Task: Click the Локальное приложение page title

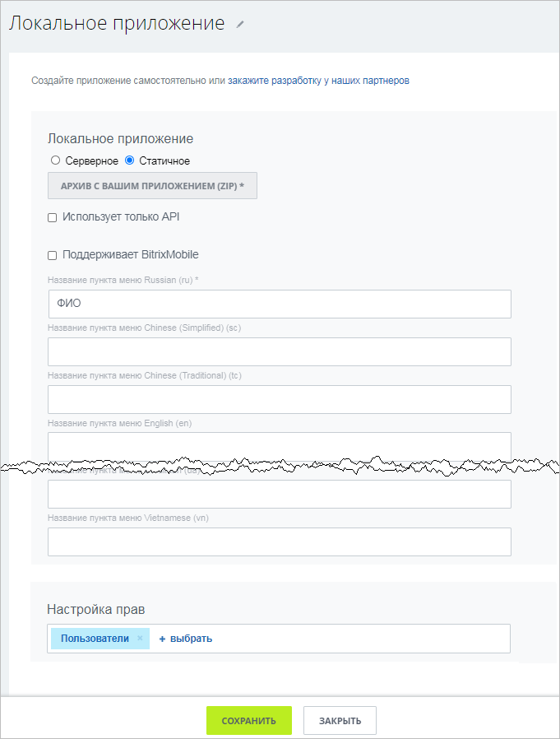Action: 117,23
